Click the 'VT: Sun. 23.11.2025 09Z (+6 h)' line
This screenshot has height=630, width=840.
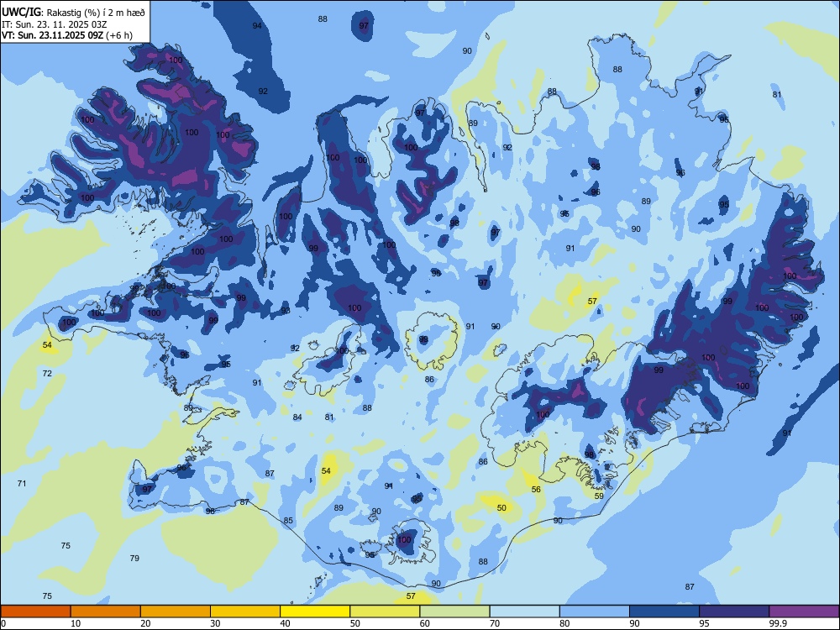tap(67, 35)
